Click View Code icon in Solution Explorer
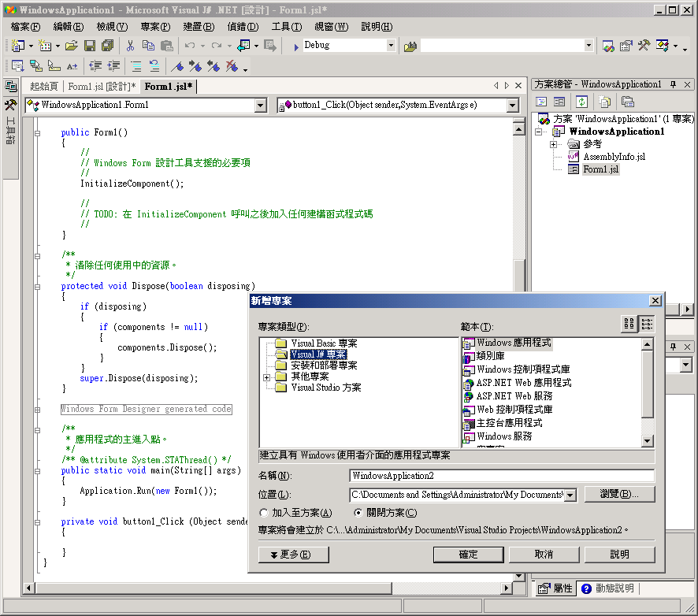Image resolution: width=698 pixels, height=616 pixels. [541, 102]
